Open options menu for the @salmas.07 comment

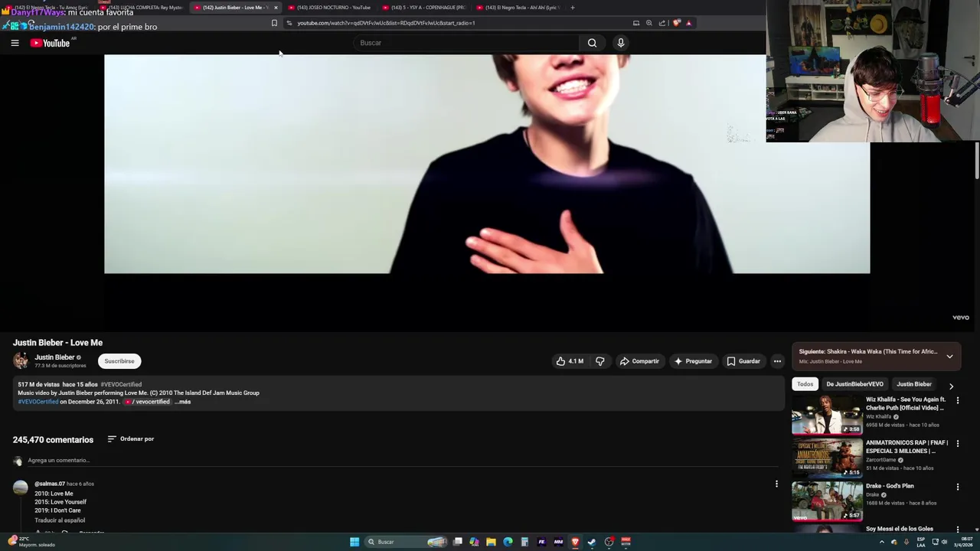coord(776,484)
